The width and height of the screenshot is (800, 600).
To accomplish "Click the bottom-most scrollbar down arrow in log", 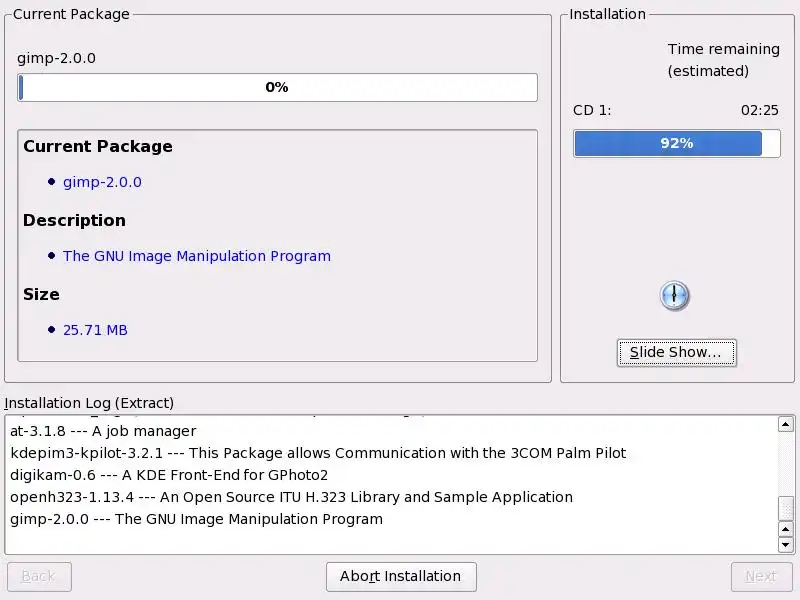I will (x=785, y=545).
